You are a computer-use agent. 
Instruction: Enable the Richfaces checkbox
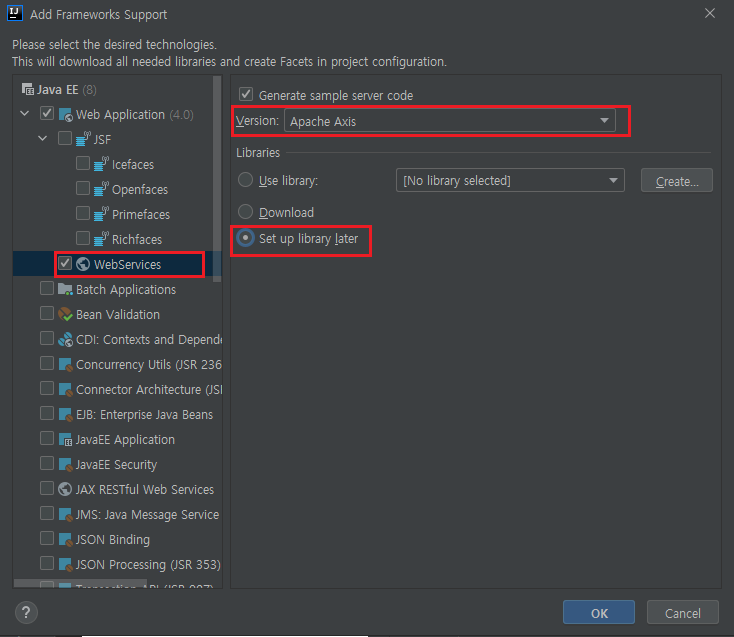click(83, 238)
